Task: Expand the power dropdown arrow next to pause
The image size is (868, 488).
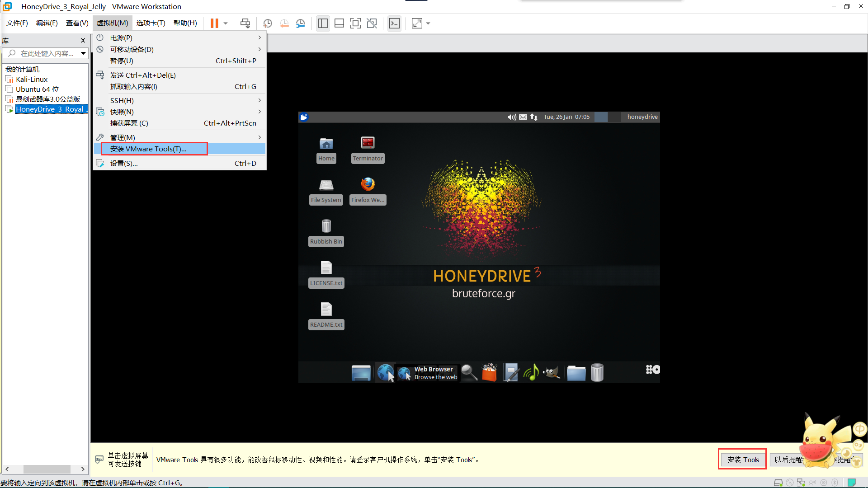Action: 226,23
